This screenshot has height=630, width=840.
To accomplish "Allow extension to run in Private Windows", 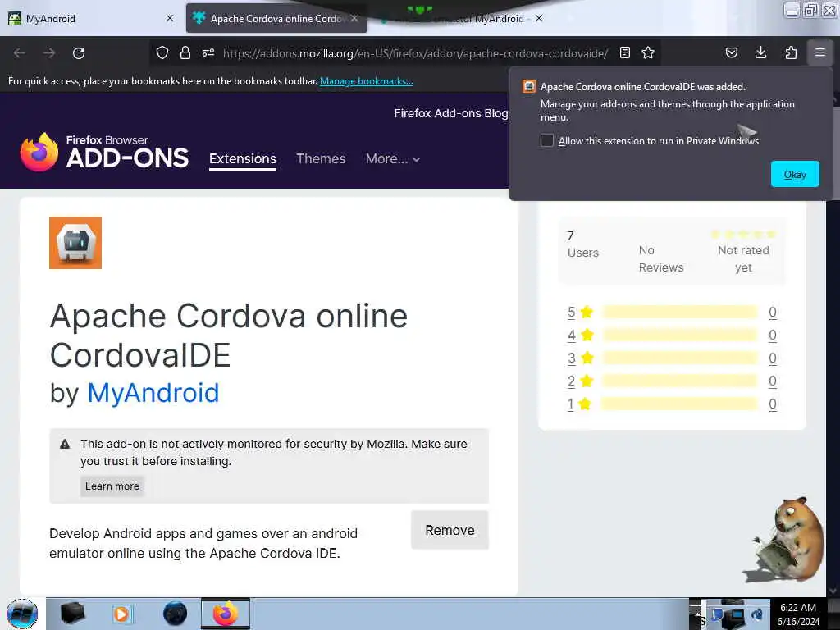I will [x=547, y=140].
